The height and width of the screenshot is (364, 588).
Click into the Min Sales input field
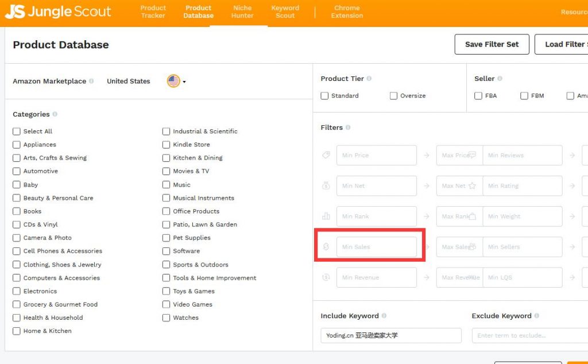pos(376,247)
